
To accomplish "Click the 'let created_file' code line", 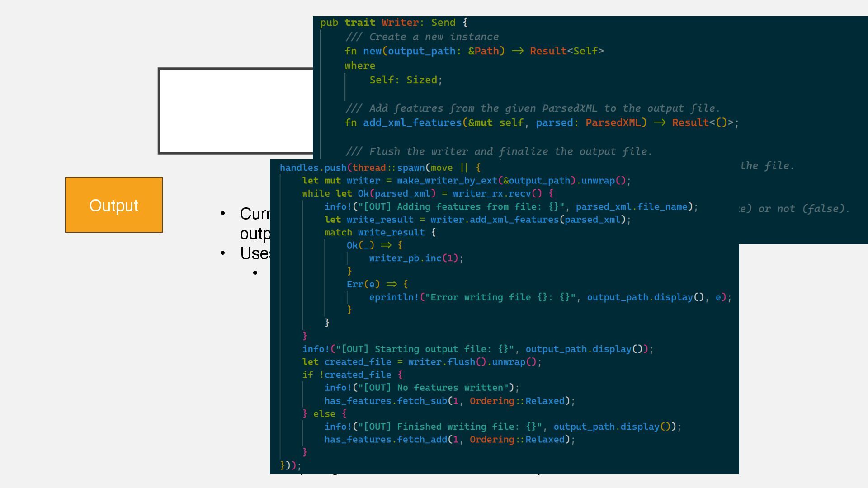I will (x=421, y=362).
